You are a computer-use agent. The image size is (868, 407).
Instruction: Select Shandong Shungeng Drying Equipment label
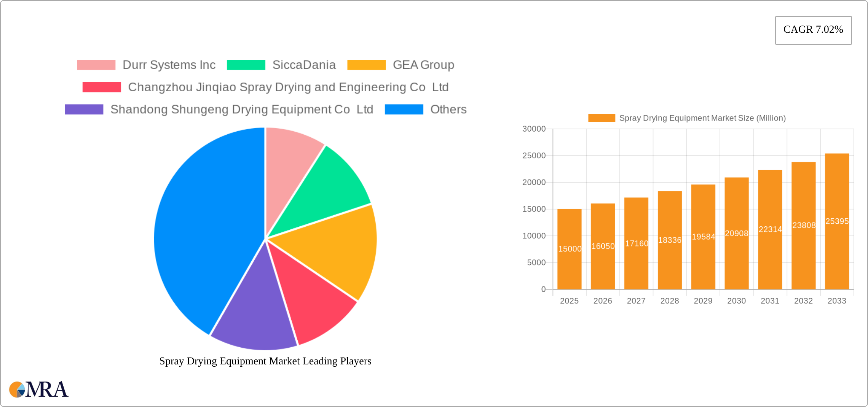[x=242, y=110]
